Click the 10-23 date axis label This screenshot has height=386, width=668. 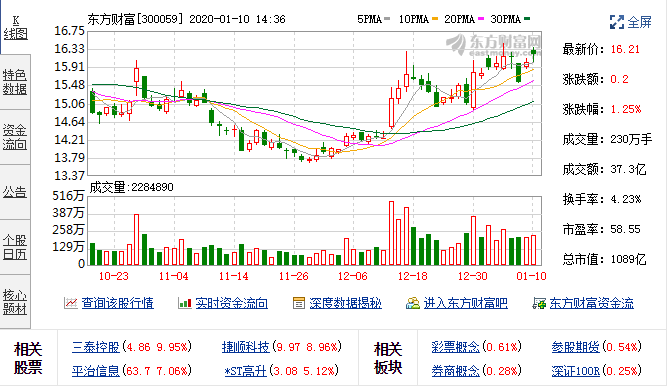pos(113,276)
